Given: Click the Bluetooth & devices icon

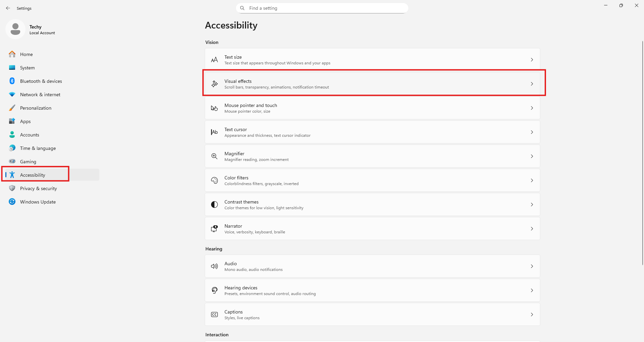Looking at the screenshot, I should point(12,81).
